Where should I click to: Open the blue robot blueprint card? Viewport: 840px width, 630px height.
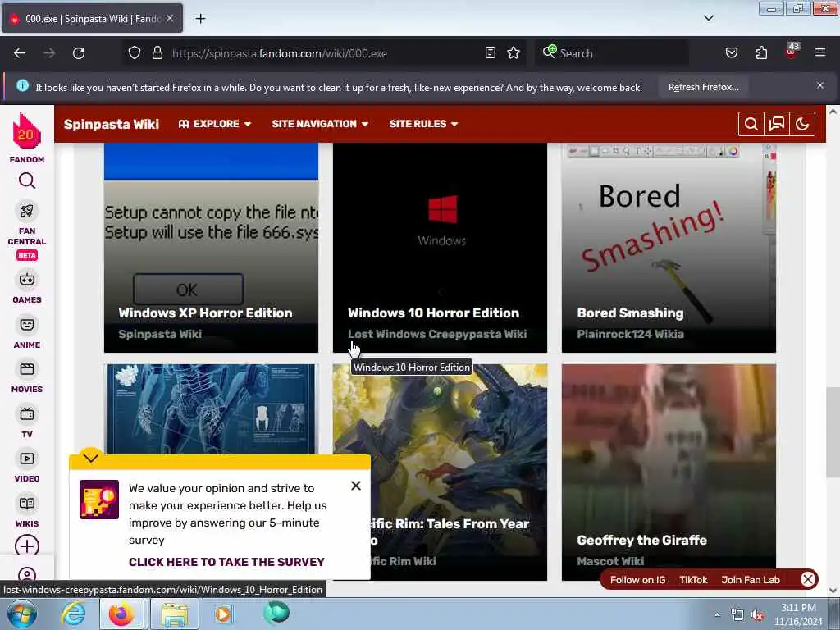(x=211, y=409)
